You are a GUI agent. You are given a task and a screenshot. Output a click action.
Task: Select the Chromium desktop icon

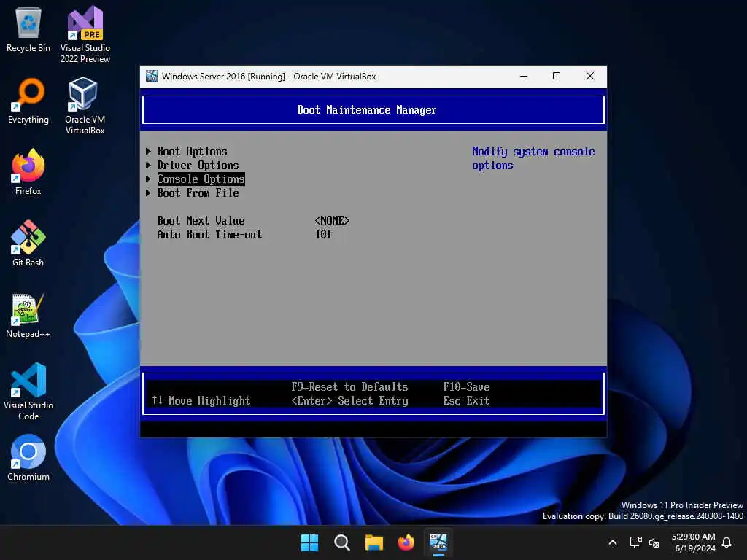click(28, 458)
